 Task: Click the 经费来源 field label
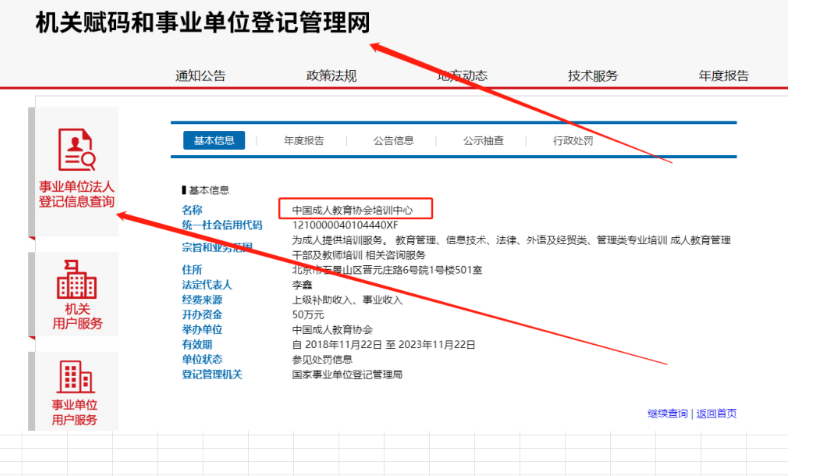[x=202, y=300]
